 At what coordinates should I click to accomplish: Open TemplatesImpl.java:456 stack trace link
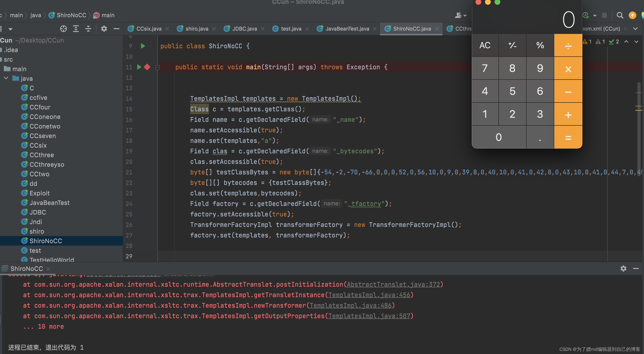(369, 295)
